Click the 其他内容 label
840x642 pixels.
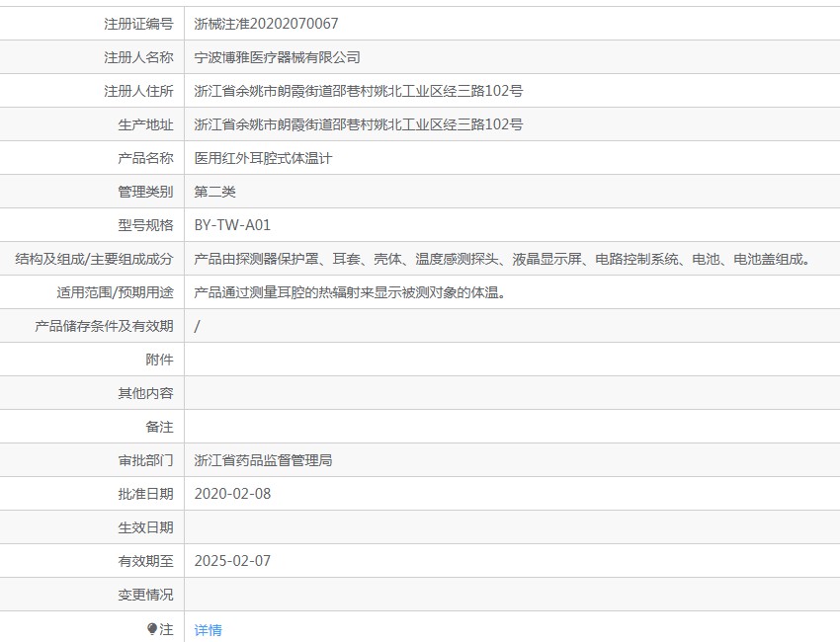(x=145, y=393)
